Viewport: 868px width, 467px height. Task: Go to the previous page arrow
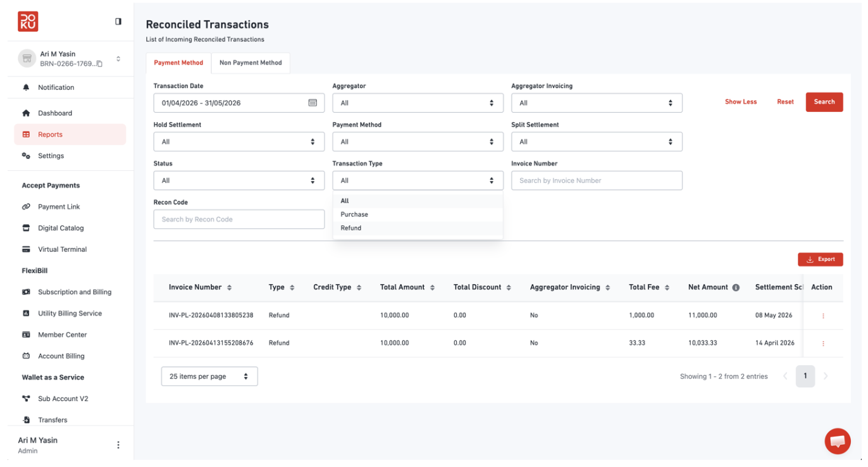coord(785,376)
